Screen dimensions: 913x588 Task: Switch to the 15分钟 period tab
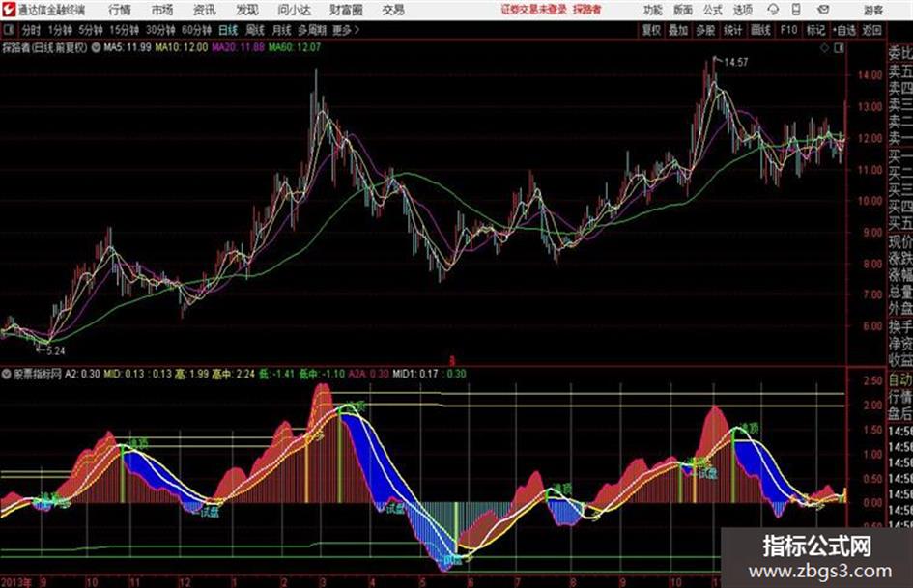(x=125, y=30)
